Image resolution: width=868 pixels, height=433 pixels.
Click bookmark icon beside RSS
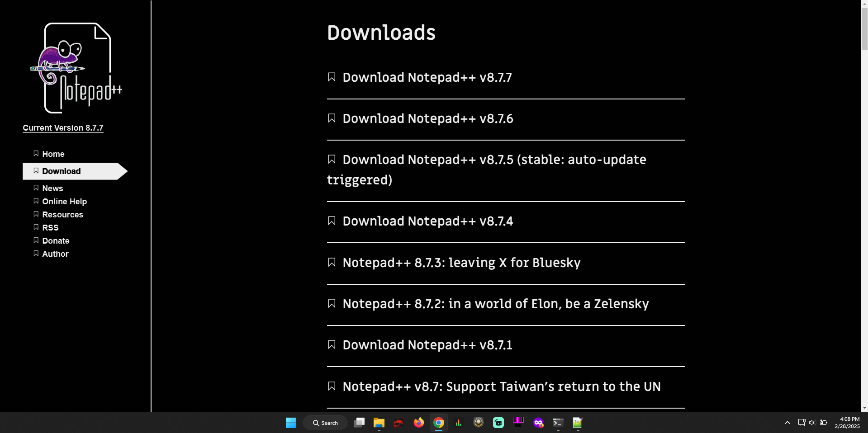click(36, 227)
